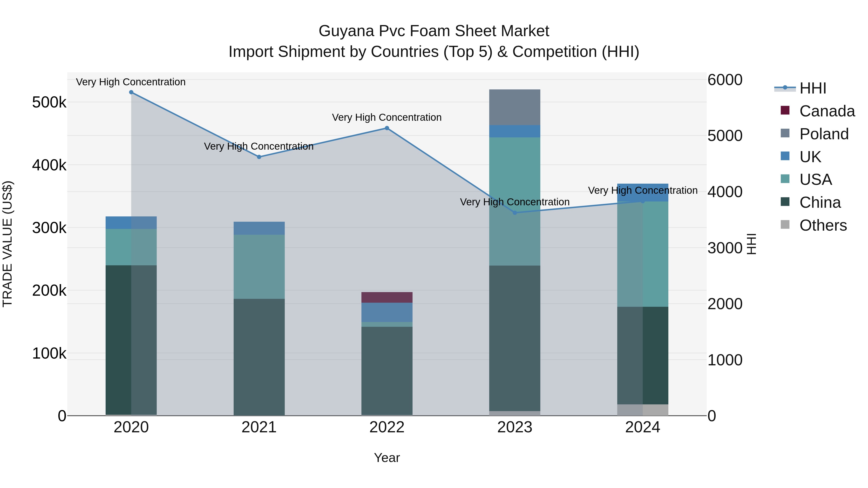Click the 2020 x-axis label
The height and width of the screenshot is (488, 868).
point(131,427)
